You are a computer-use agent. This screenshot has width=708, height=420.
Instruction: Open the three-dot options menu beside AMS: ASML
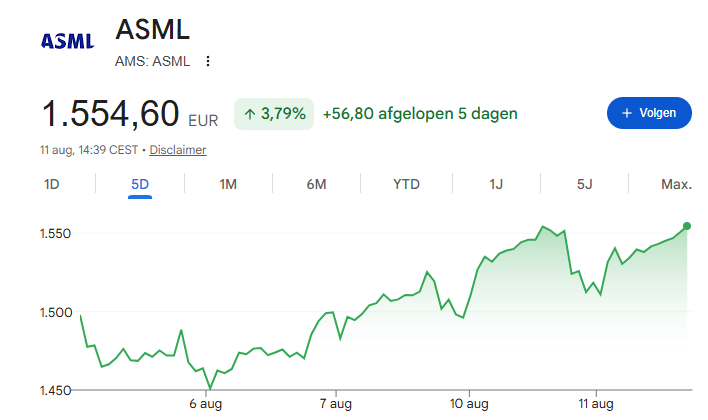click(x=208, y=61)
